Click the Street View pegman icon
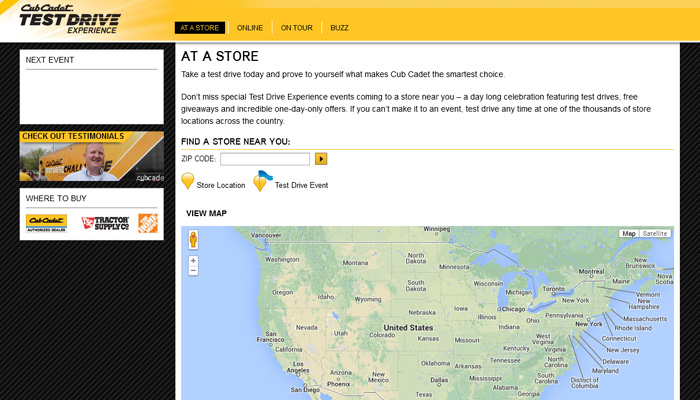The image size is (700, 400). click(193, 240)
